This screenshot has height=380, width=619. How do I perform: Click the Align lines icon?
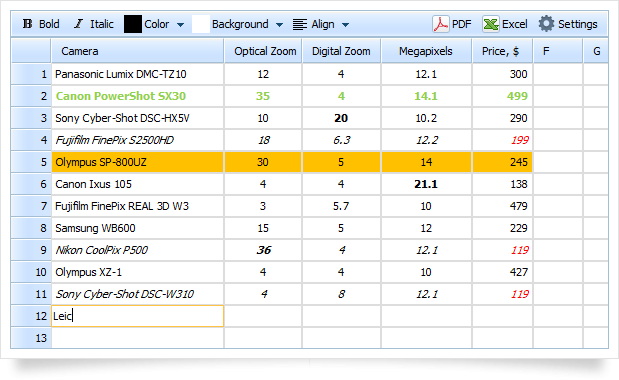300,24
